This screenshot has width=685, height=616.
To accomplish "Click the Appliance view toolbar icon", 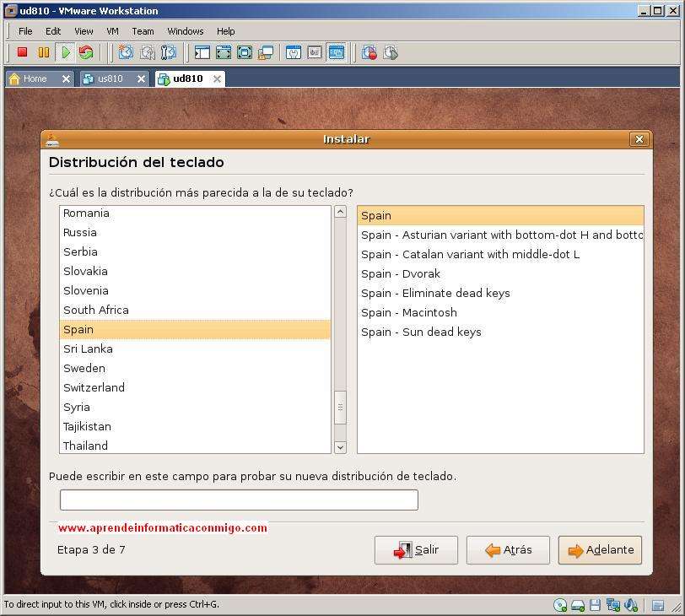I will click(x=315, y=53).
